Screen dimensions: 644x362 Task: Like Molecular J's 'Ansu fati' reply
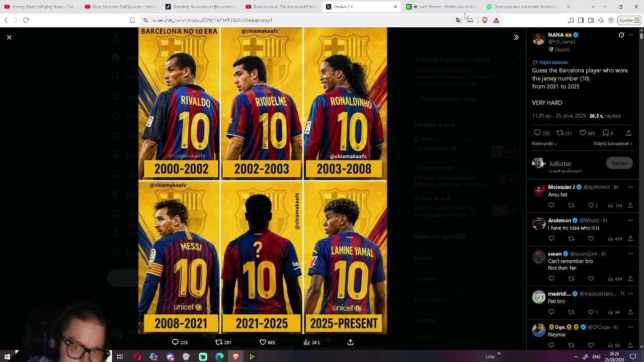(x=591, y=205)
